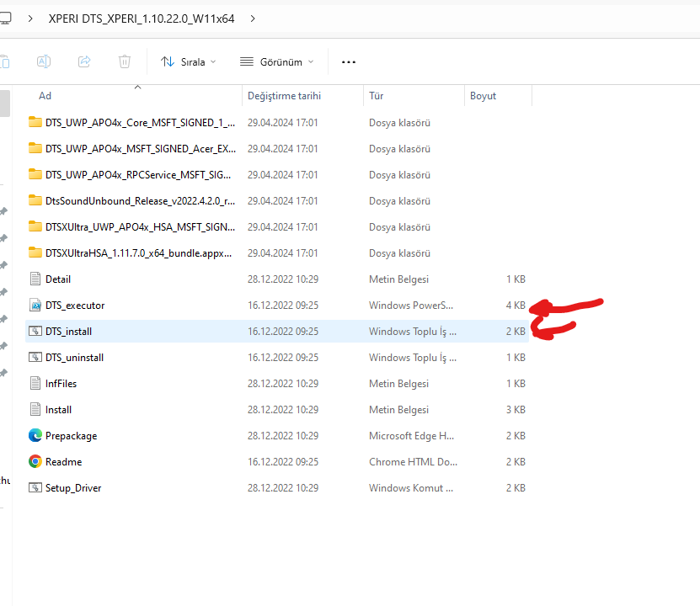Sort by the Boyut column header
This screenshot has width=700, height=606.
(483, 96)
